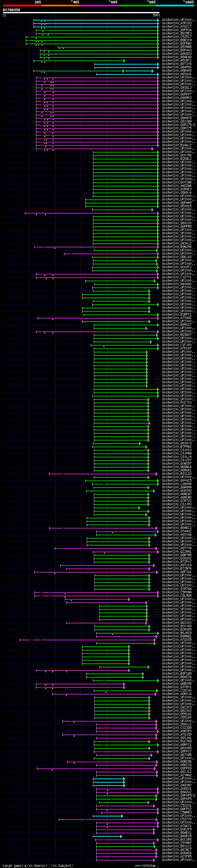Select hit label UniRef100_B1AQJ2
Viewport: 197px width, 868px height.
(x=177, y=145)
